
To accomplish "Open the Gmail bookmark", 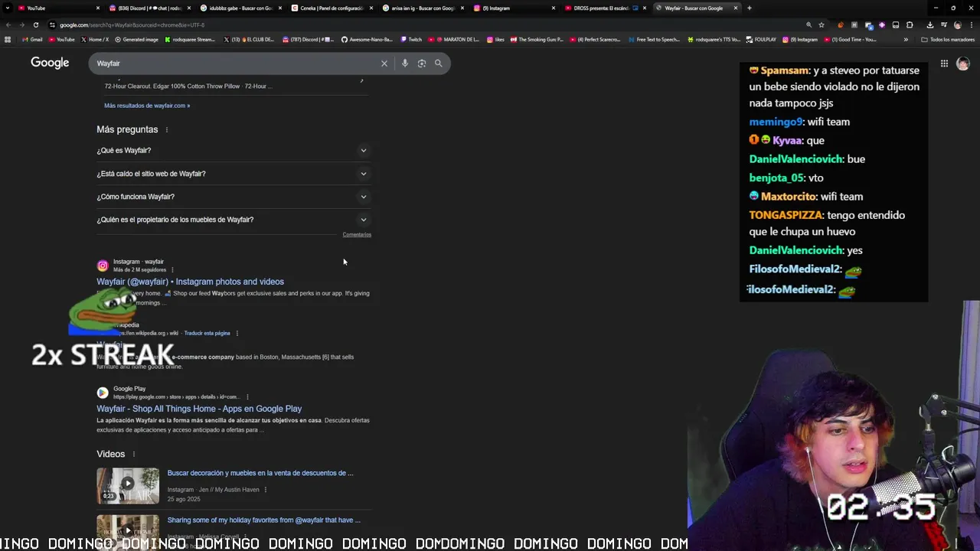I will click(32, 39).
